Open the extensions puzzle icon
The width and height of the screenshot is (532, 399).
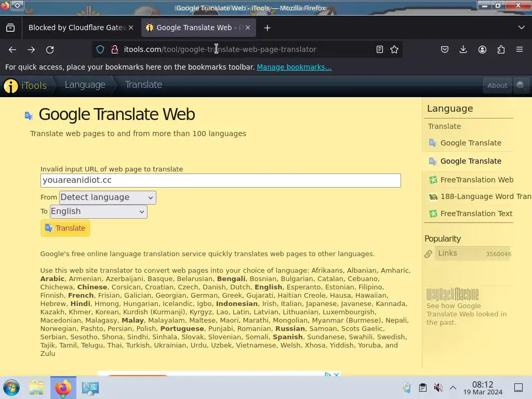[x=501, y=49]
